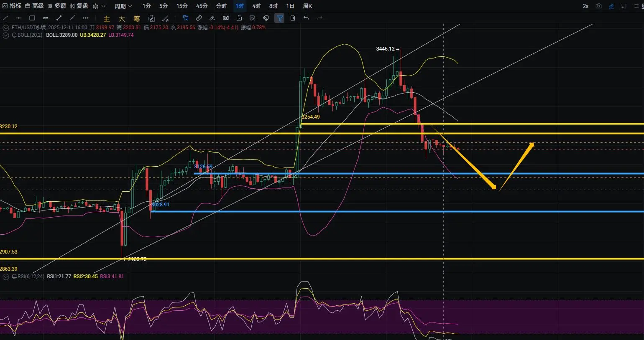Image resolution: width=644 pixels, height=340 pixels.
Task: Select the rectangle drawing tool
Action: (32, 18)
